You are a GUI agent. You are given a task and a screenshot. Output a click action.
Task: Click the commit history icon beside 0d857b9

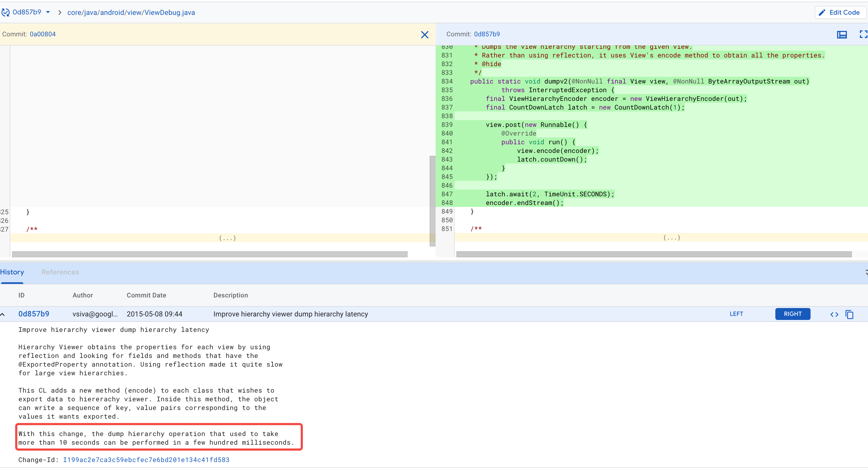[x=5, y=12]
